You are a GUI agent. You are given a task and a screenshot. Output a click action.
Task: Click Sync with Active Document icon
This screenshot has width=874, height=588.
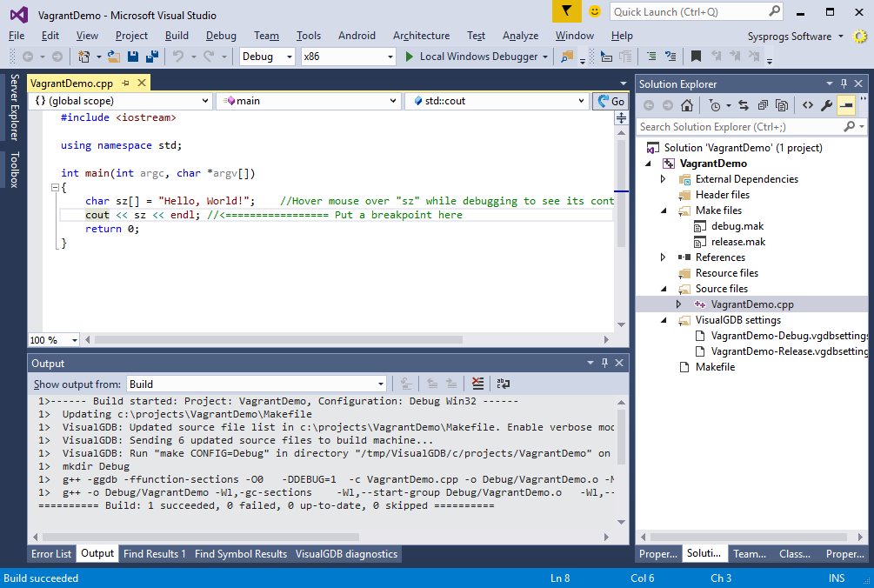coord(744,105)
